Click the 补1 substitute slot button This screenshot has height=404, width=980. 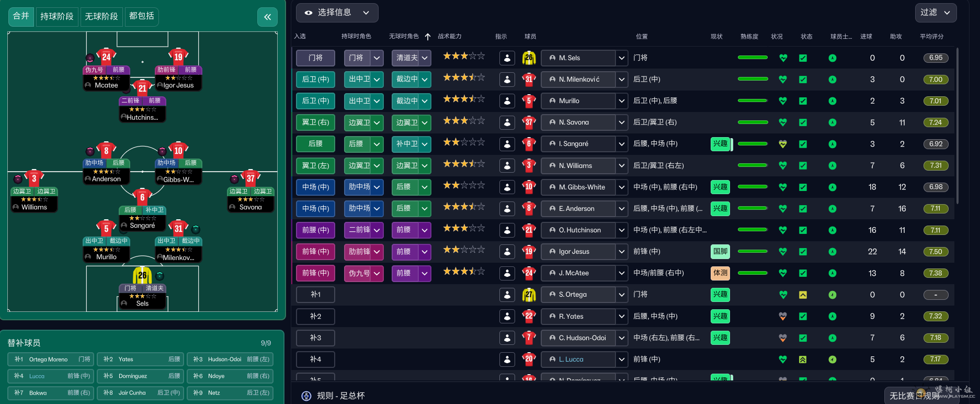[315, 295]
